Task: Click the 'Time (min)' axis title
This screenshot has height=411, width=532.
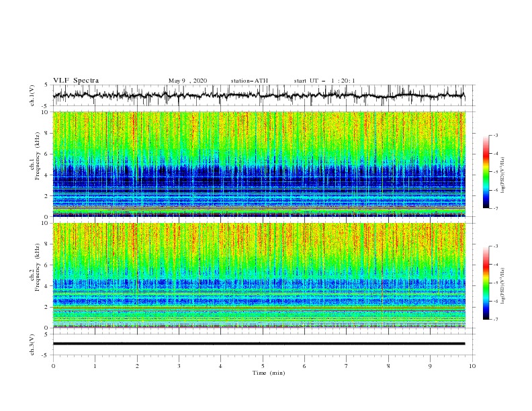Action: (269, 373)
